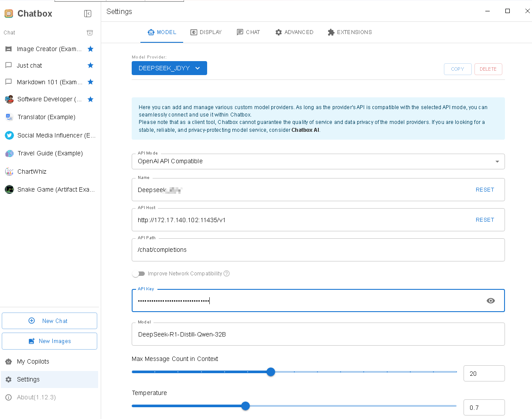Screen dimensions: 532x419
Task: Click the DELETE provider button
Action: click(x=488, y=69)
